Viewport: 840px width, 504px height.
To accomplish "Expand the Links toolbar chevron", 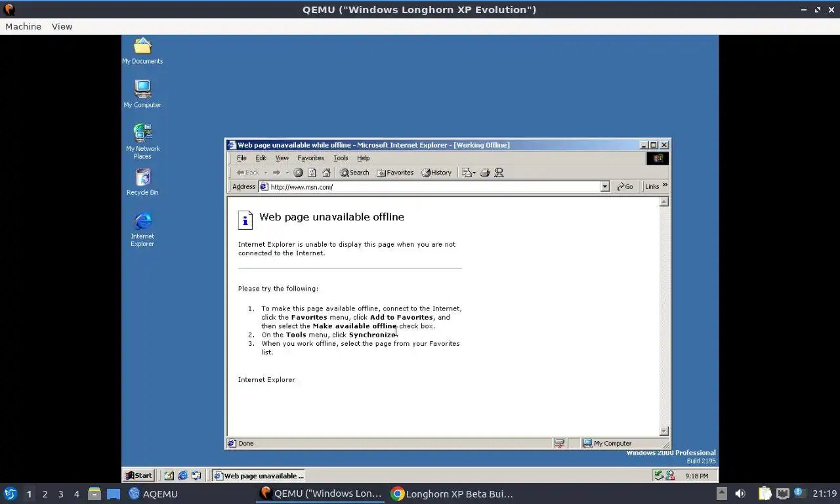I will (665, 186).
